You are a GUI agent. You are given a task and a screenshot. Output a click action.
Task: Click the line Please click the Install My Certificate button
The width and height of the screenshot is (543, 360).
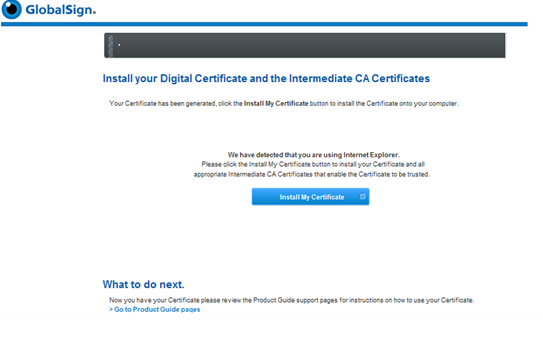pos(313,164)
